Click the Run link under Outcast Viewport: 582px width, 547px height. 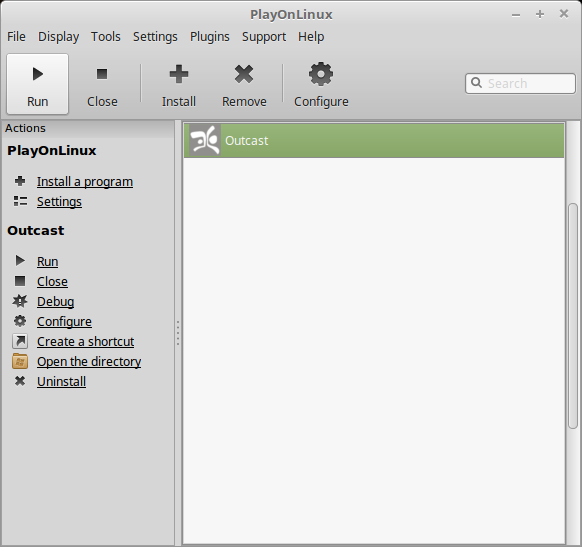pos(48,262)
